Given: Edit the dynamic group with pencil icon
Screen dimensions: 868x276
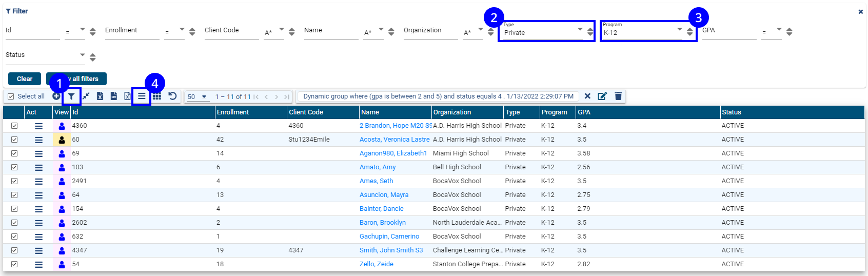Looking at the screenshot, I should [x=602, y=96].
